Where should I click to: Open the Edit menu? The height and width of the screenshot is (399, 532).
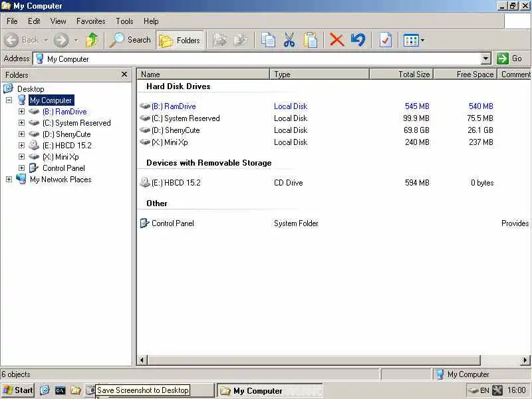pos(34,21)
